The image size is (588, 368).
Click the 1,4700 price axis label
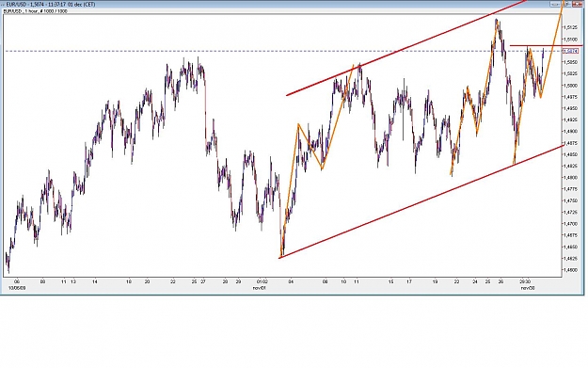pyautogui.click(x=570, y=224)
